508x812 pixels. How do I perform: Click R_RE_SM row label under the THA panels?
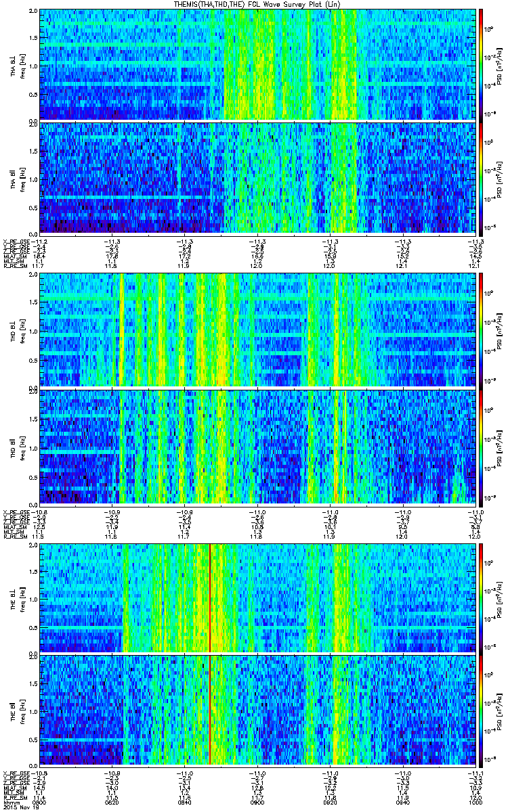15,267
